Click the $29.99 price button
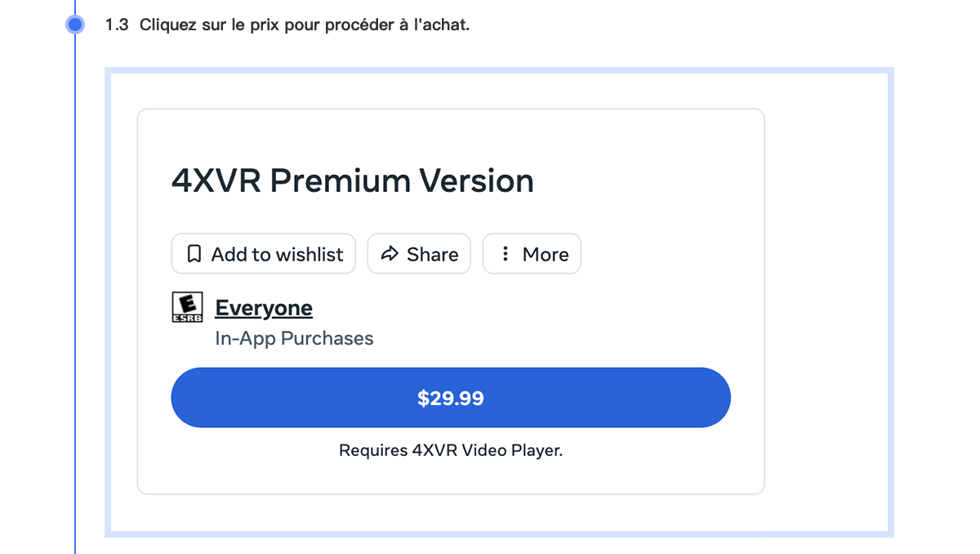Image resolution: width=980 pixels, height=554 pixels. pos(450,398)
